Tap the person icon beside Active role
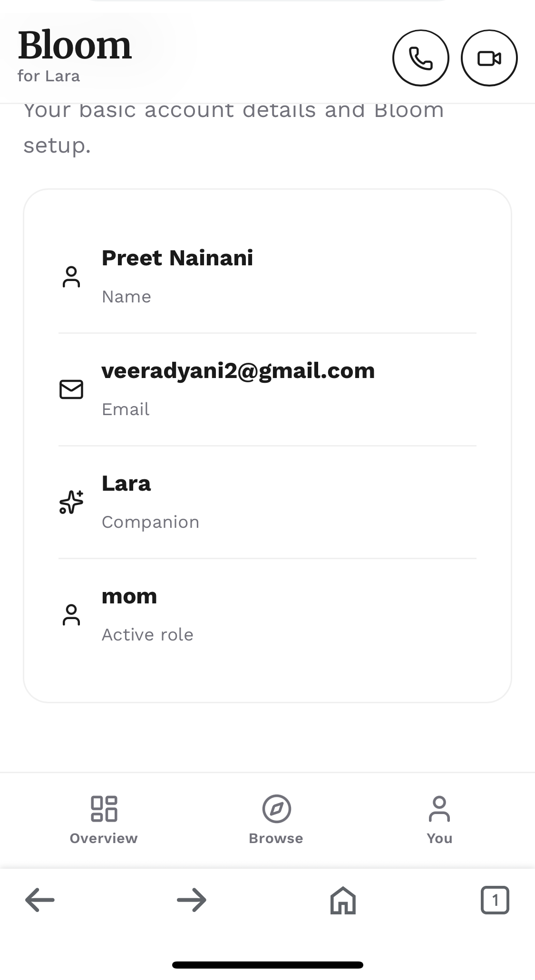The width and height of the screenshot is (535, 980). click(71, 614)
